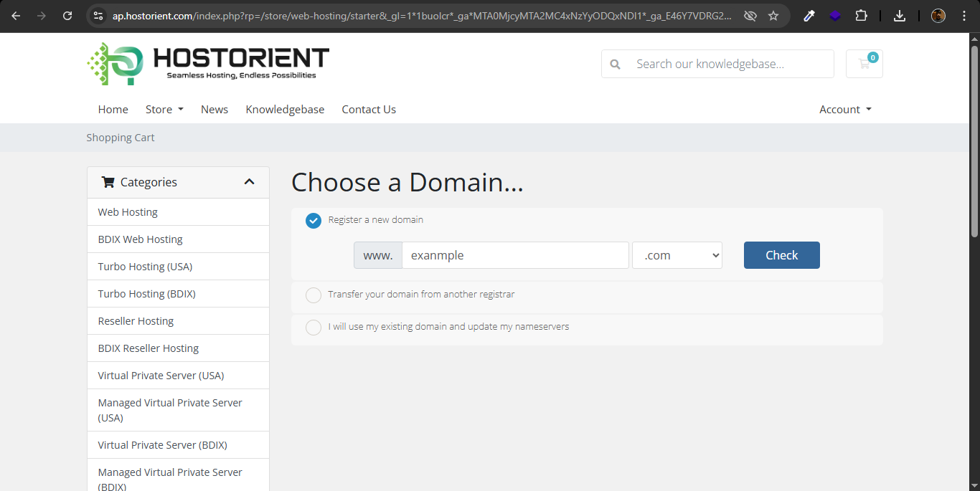Viewport: 980px width, 491px height.
Task: Go to the Knowledgebase menu item
Action: (285, 110)
